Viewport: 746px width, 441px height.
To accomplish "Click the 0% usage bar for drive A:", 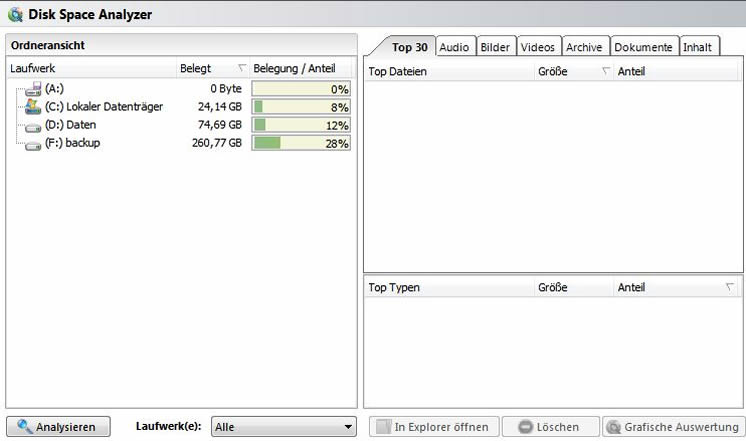I will (x=301, y=89).
